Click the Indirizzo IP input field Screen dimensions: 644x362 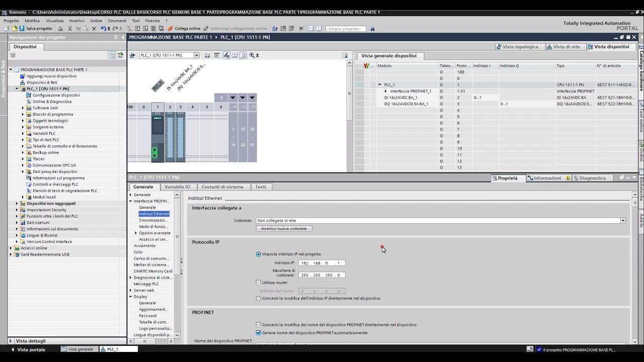coord(322,263)
